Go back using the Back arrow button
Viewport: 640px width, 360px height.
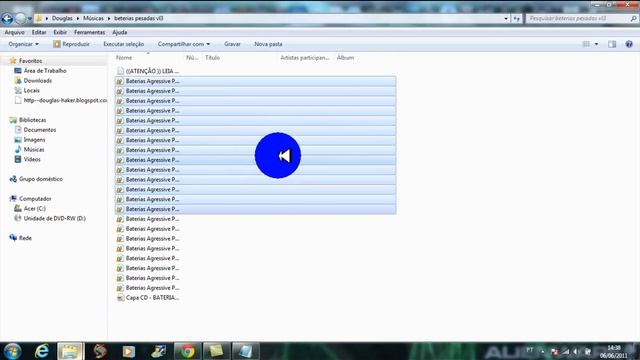[x=7, y=18]
